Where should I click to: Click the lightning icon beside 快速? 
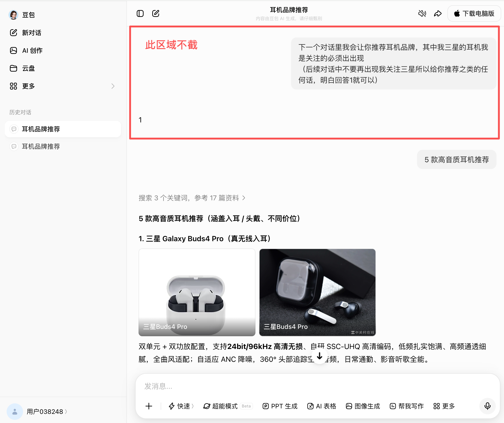[x=172, y=406]
